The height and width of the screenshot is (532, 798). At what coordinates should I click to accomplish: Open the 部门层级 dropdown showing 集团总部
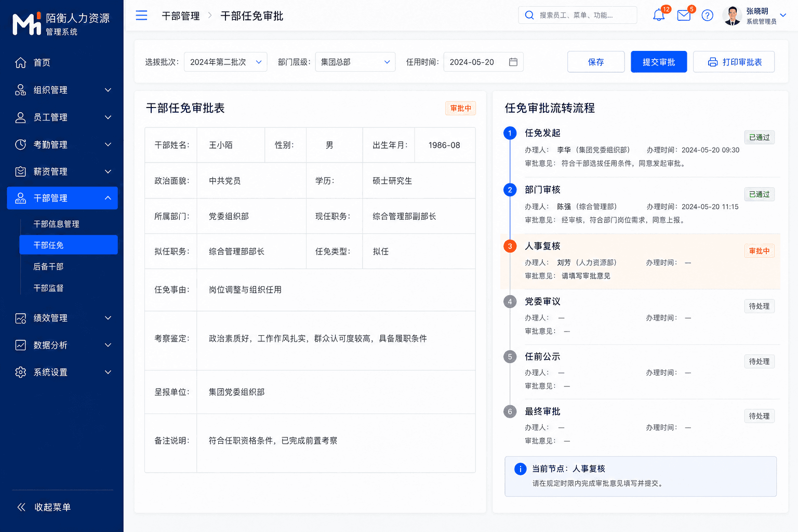tap(355, 62)
